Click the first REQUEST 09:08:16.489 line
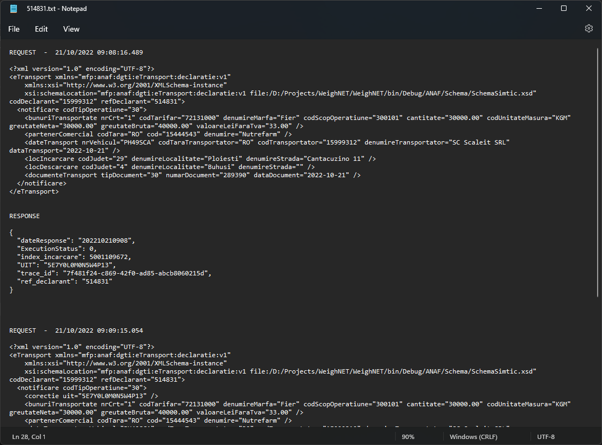Screen dimensions: 602x445 [x=76, y=53]
